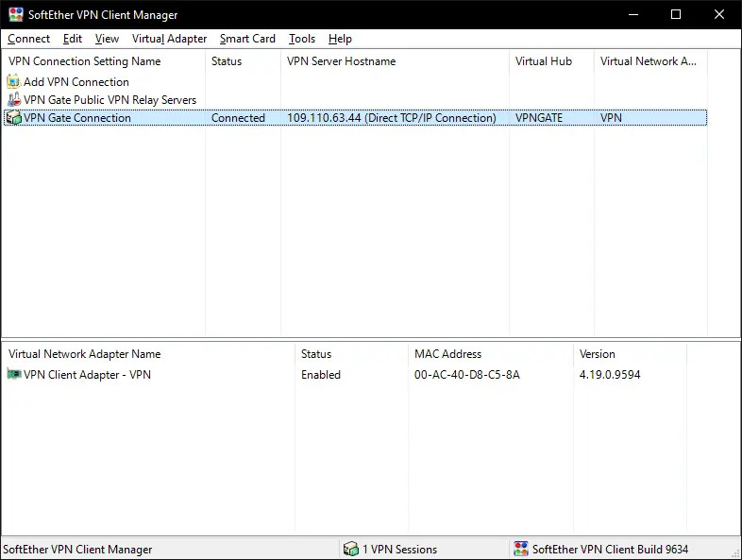Open the Smart Card menu
This screenshot has width=742, height=560.
point(247,39)
